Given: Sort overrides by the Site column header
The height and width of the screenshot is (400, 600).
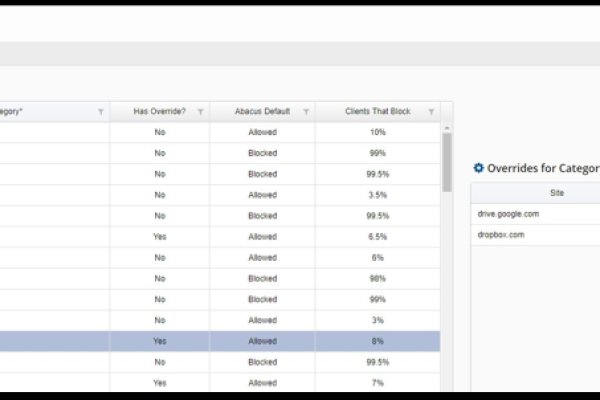Looking at the screenshot, I should tap(556, 193).
